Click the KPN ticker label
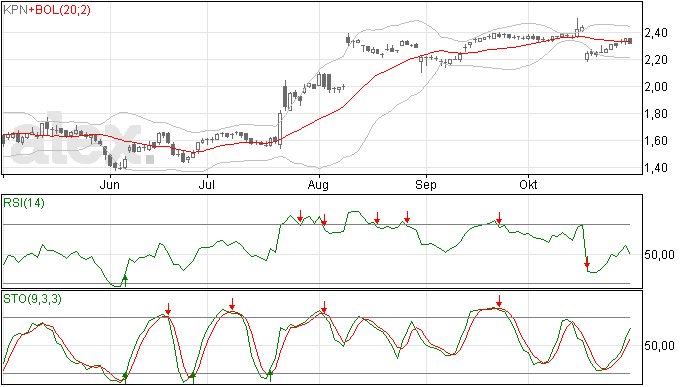This screenshot has height=387, width=690. [x=15, y=10]
